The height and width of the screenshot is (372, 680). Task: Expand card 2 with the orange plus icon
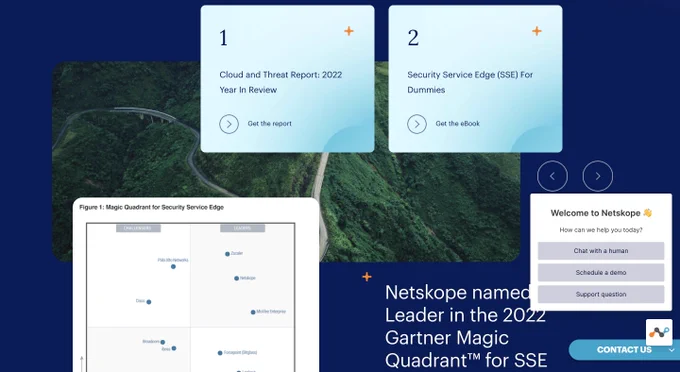(536, 31)
